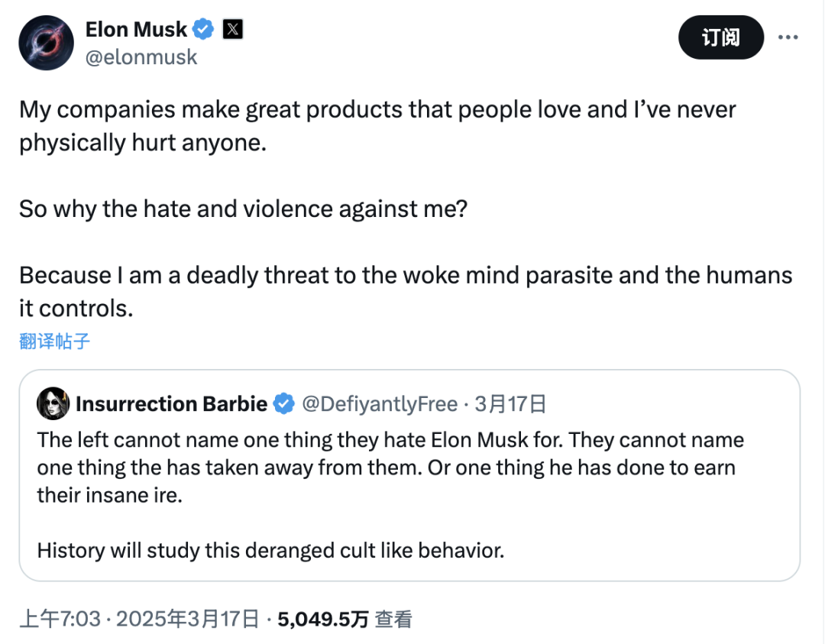Click the 订阅 subscribe button
The image size is (825, 644).
pyautogui.click(x=721, y=37)
